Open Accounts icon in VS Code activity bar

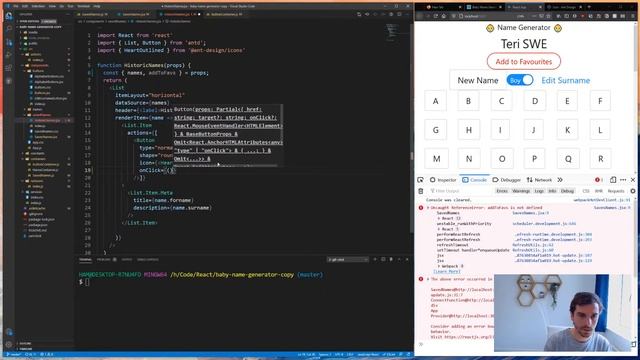pos(9,332)
